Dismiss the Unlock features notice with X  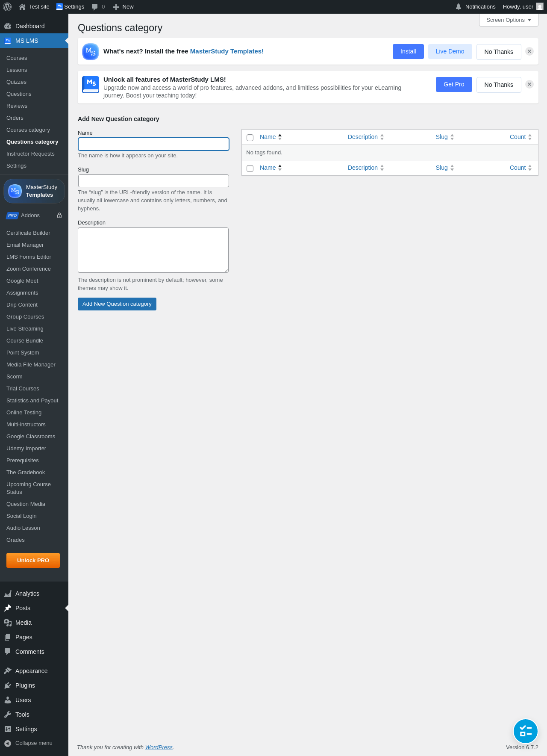coord(529,84)
